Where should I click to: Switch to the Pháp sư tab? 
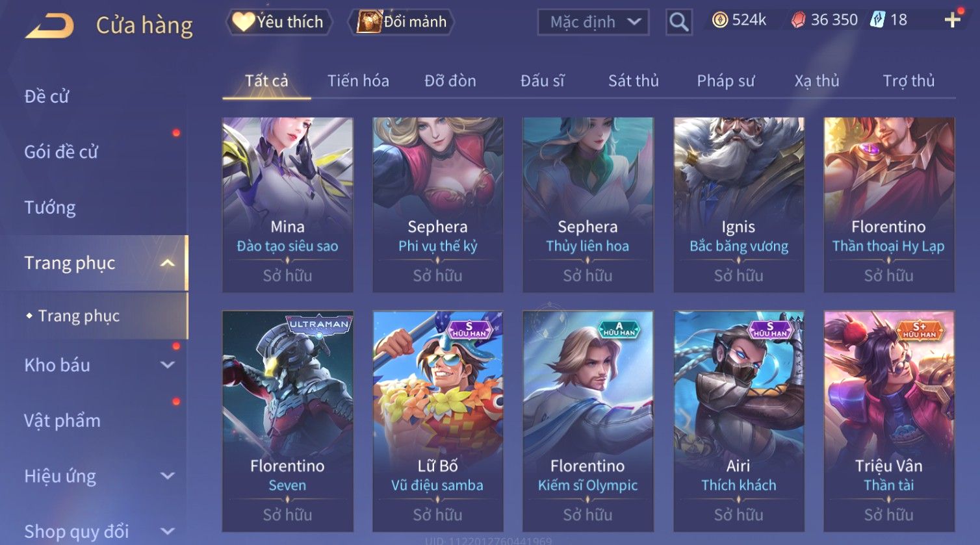click(x=726, y=81)
